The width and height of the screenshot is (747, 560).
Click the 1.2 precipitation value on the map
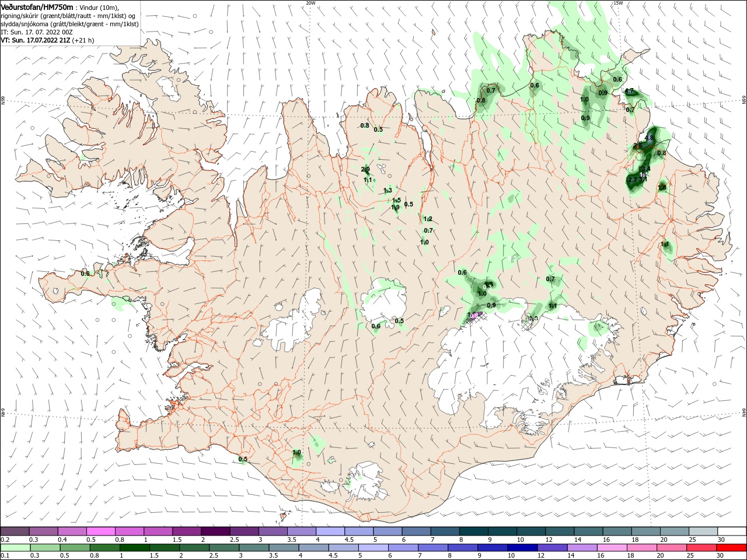428,219
